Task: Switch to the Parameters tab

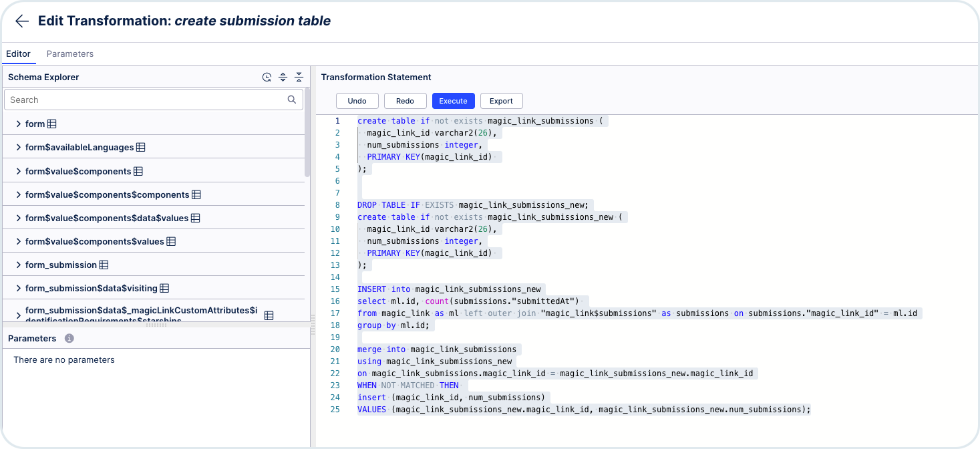Action: pyautogui.click(x=70, y=54)
